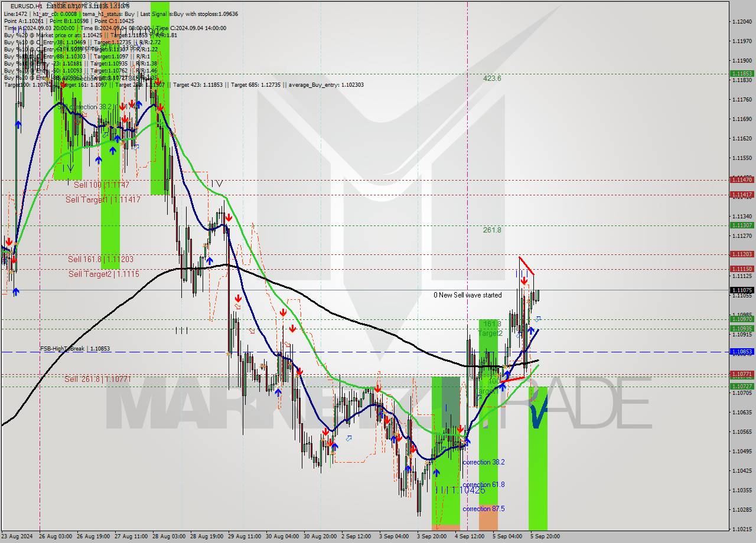The image size is (756, 543).
Task: Click the 'Sell Target2 | 1.1115' label
Action: point(104,274)
